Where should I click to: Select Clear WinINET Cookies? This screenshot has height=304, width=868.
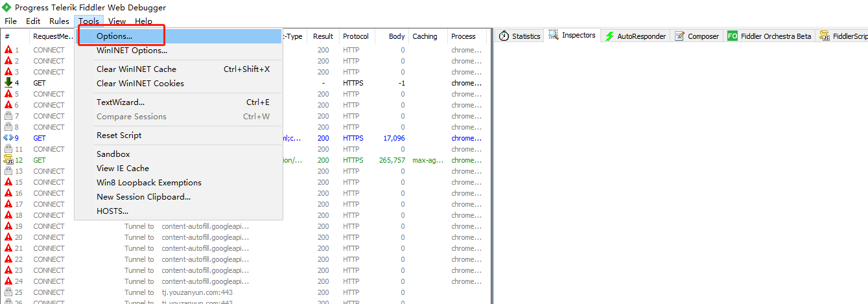[x=178, y=84]
